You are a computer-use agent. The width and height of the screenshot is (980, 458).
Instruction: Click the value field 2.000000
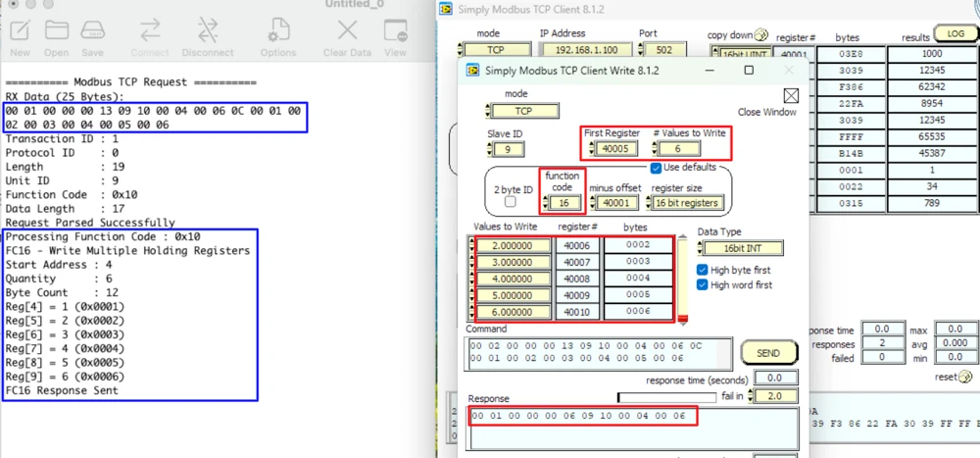pos(514,246)
